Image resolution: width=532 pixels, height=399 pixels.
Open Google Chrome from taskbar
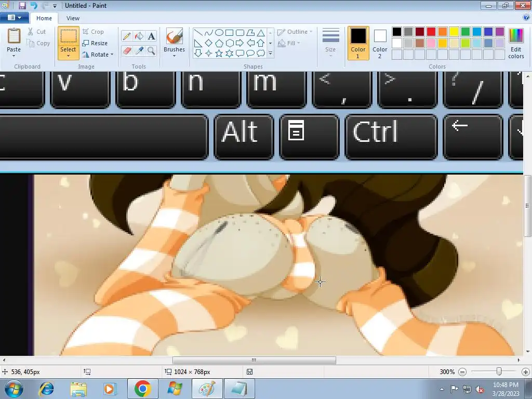142,389
